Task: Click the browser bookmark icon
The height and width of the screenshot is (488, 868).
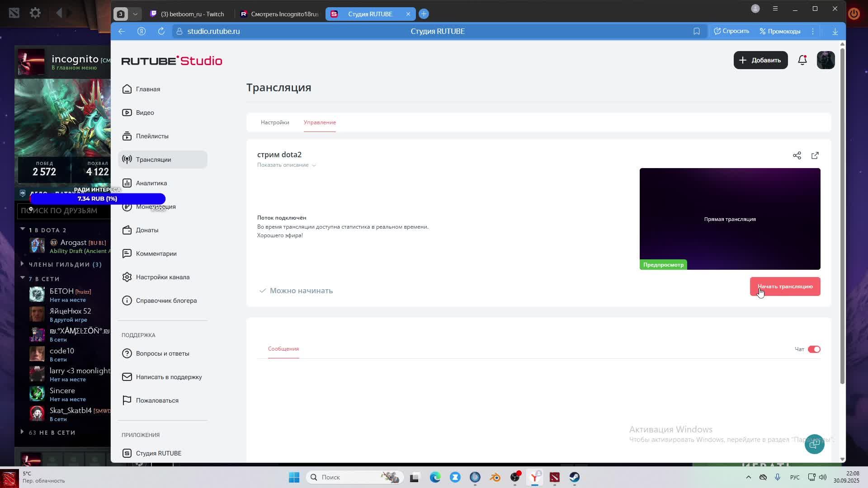Action: pos(696,31)
